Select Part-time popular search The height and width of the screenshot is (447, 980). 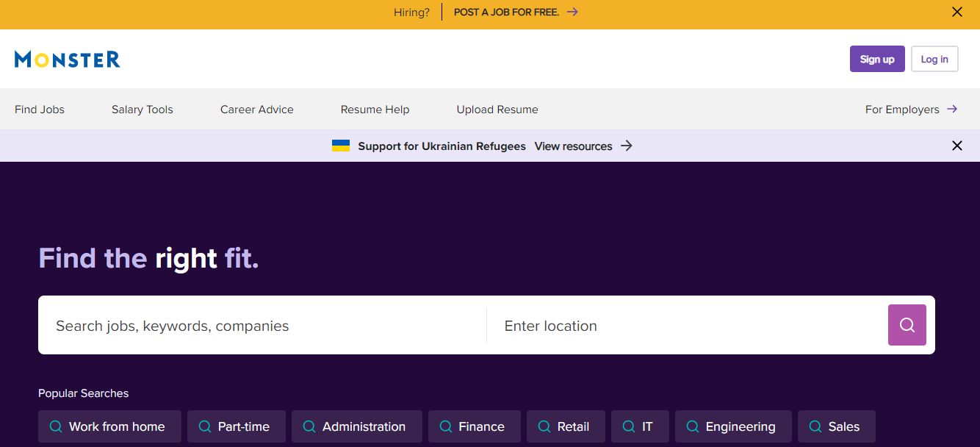point(237,426)
